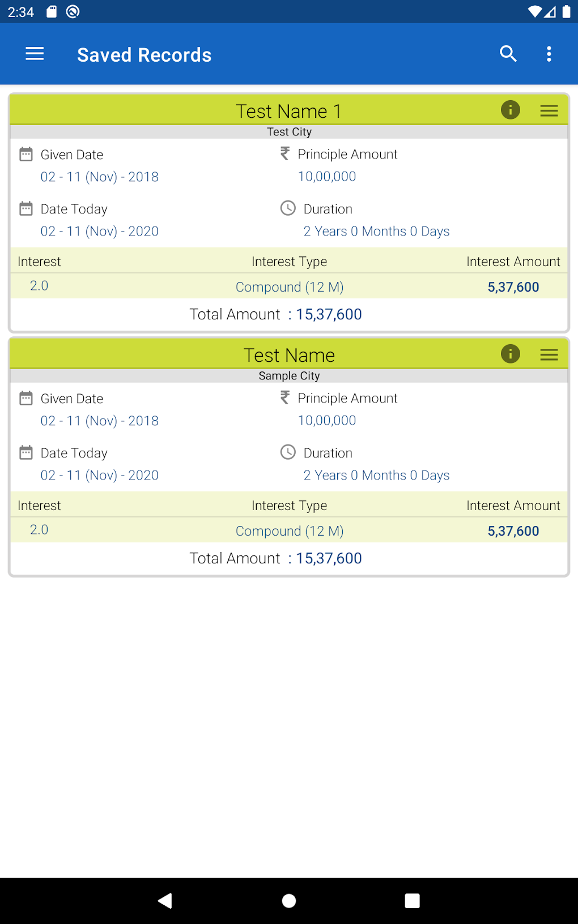
Task: Tap the Android back navigation button
Action: [x=165, y=900]
